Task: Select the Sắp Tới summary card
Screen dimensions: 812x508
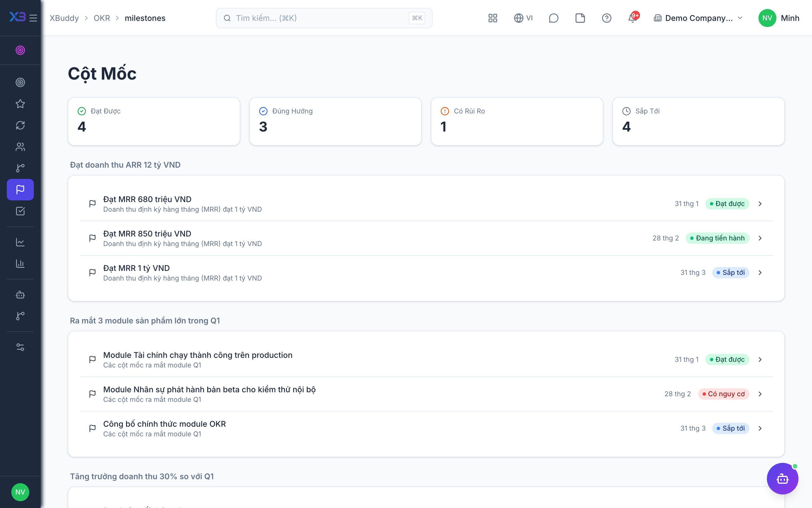Action: click(x=699, y=121)
